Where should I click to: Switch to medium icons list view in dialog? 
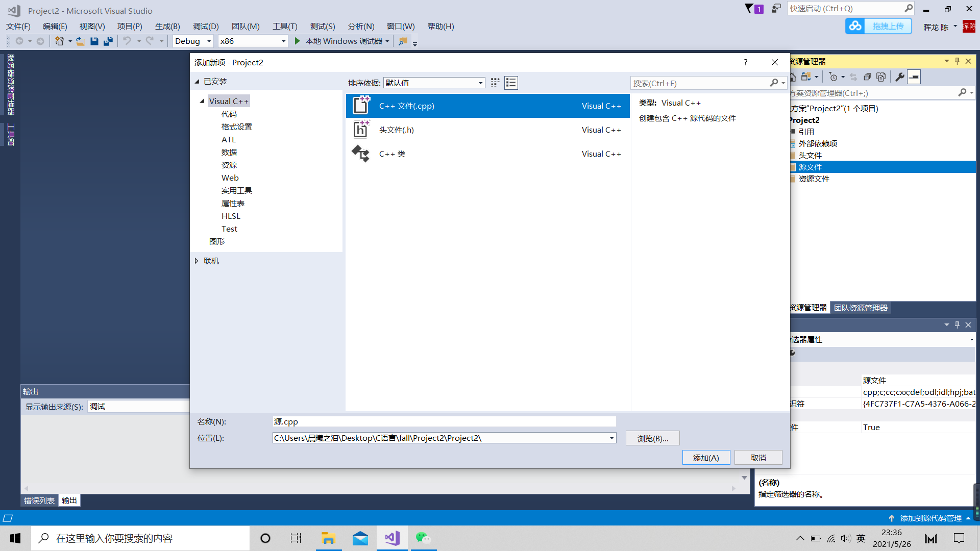[511, 83]
